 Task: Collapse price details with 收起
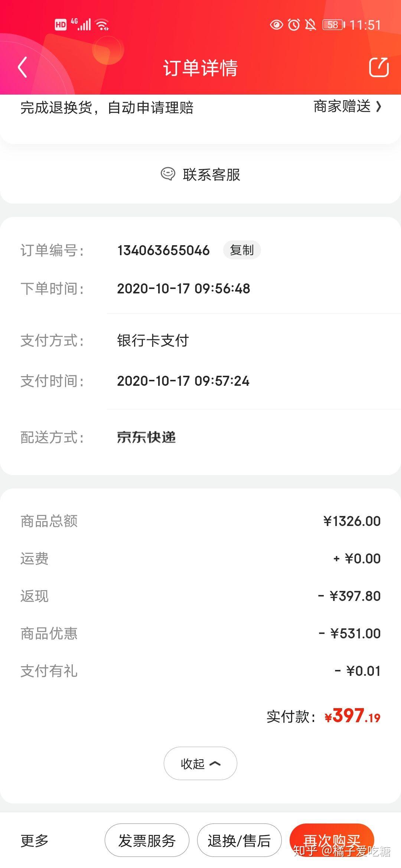pyautogui.click(x=200, y=763)
